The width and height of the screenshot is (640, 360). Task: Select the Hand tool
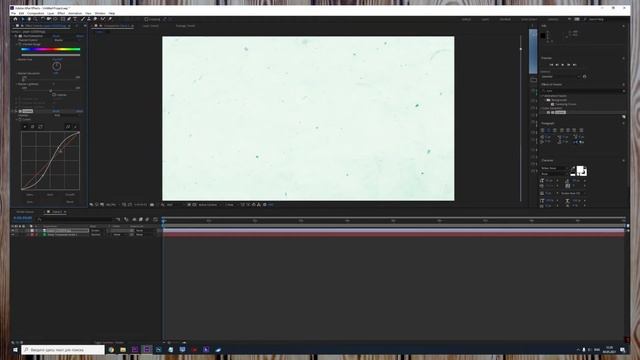[x=29, y=19]
